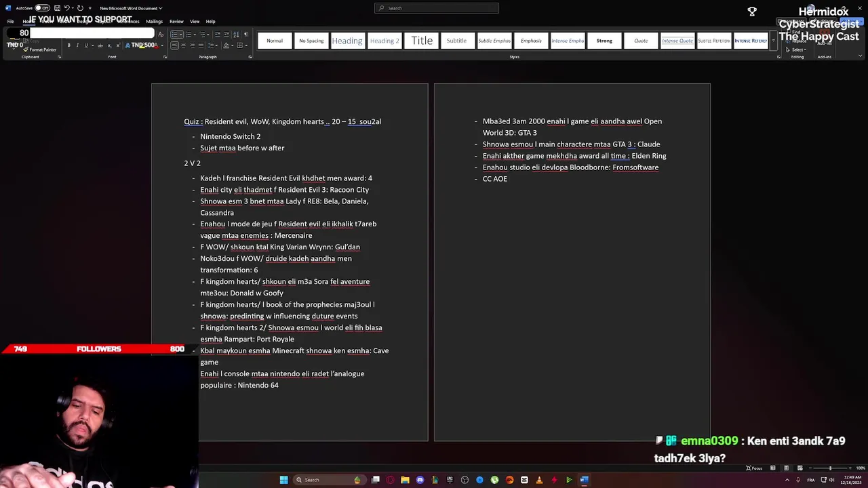Toggle Subscript formatting
The height and width of the screenshot is (488, 868).
coord(109,45)
